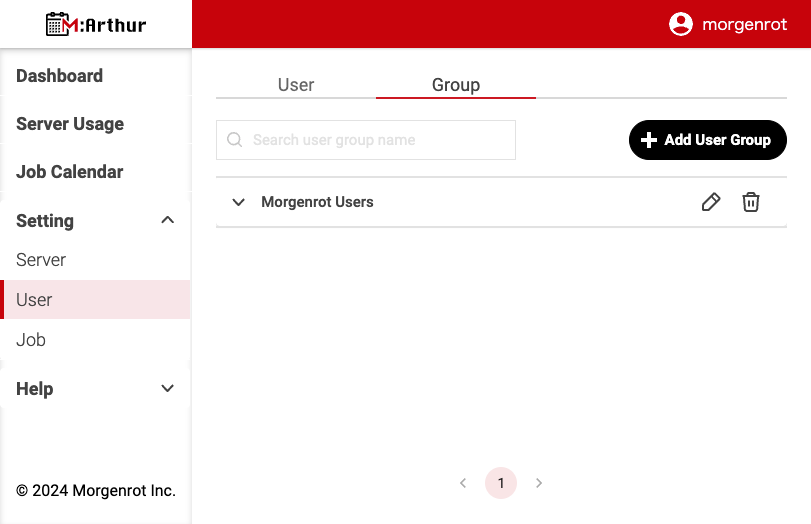Click the pencil edit icon for Morgenrot Users
The width and height of the screenshot is (811, 524).
point(711,202)
